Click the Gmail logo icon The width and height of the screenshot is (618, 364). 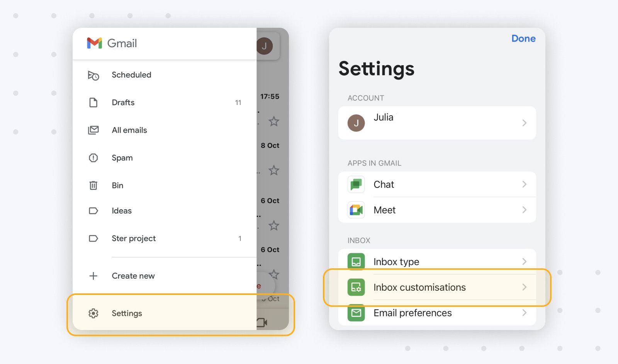tap(95, 43)
